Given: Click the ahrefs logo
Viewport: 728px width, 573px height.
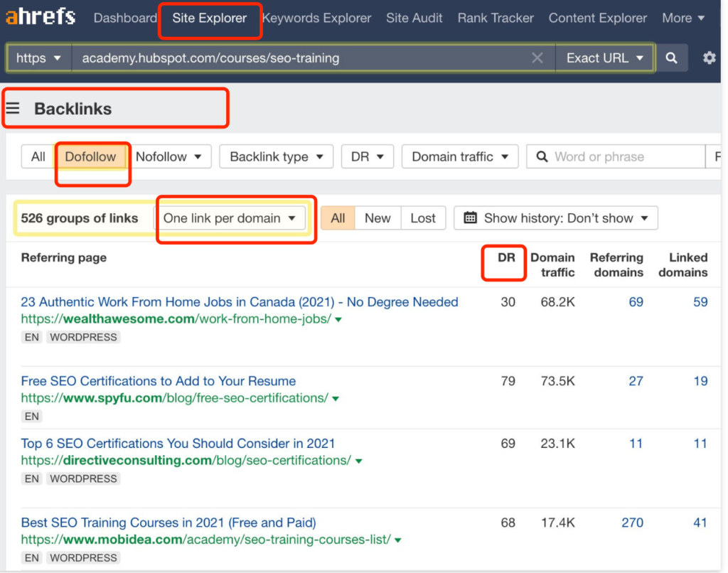Looking at the screenshot, I should click(x=41, y=17).
